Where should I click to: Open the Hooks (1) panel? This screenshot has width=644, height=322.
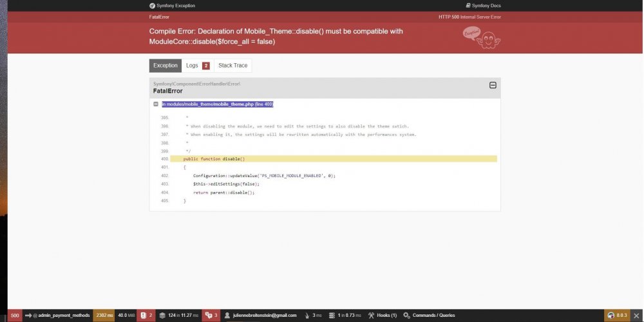pos(383,316)
